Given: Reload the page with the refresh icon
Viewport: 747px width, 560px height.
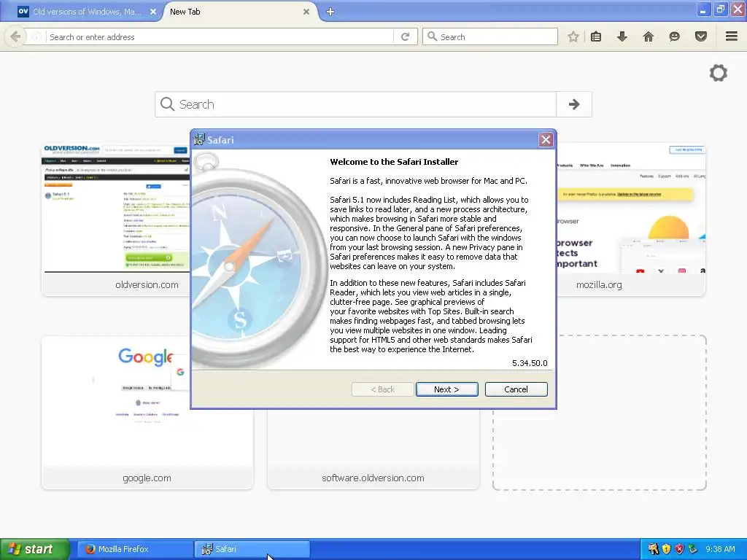Looking at the screenshot, I should (405, 36).
